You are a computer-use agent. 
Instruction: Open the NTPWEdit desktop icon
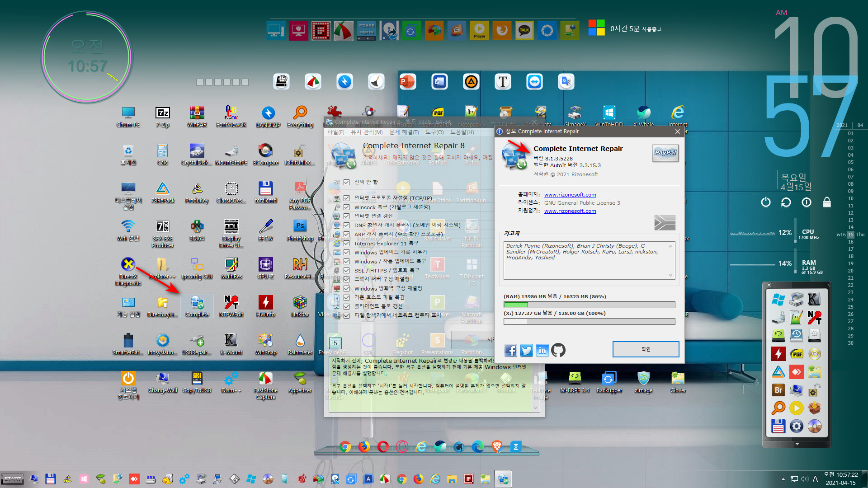[231, 306]
